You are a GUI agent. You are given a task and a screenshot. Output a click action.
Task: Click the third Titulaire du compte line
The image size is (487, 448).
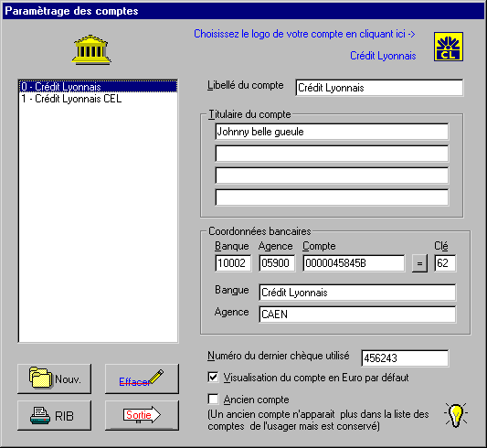[332, 176]
